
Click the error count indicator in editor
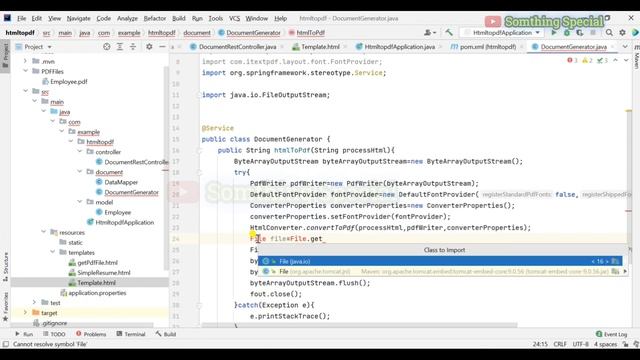[x=572, y=60]
